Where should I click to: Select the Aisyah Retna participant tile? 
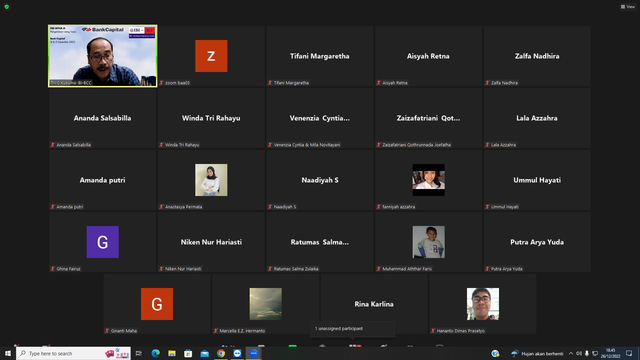[428, 56]
